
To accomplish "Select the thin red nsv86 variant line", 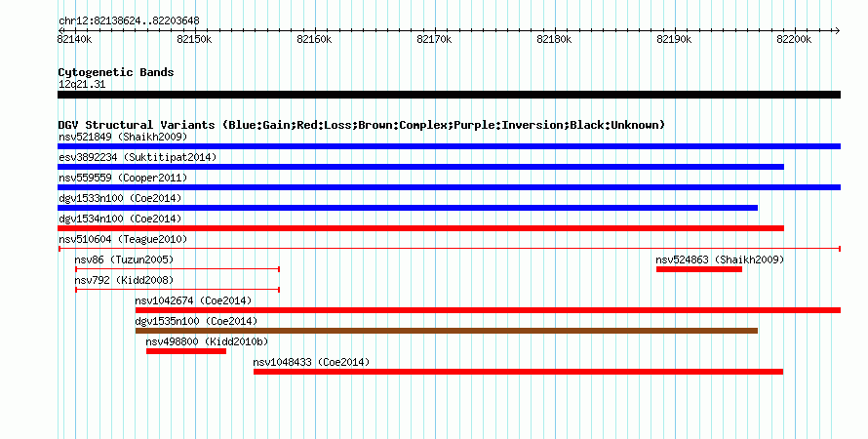I will pos(178,269).
